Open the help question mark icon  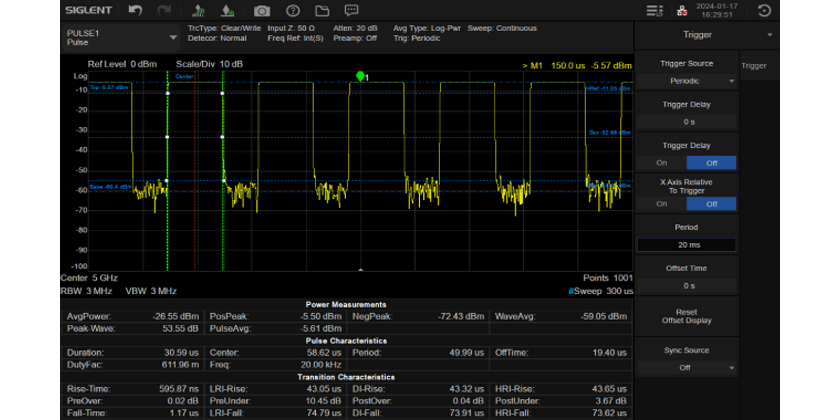pos(294,11)
